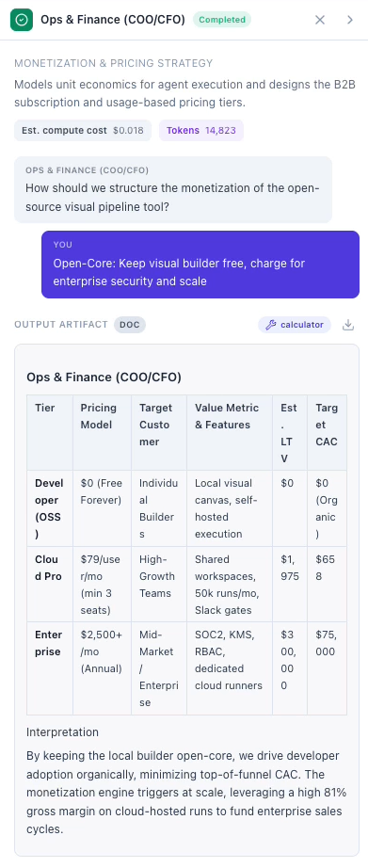Click the Est. compute cost chip
This screenshot has height=868, width=368.
click(83, 131)
